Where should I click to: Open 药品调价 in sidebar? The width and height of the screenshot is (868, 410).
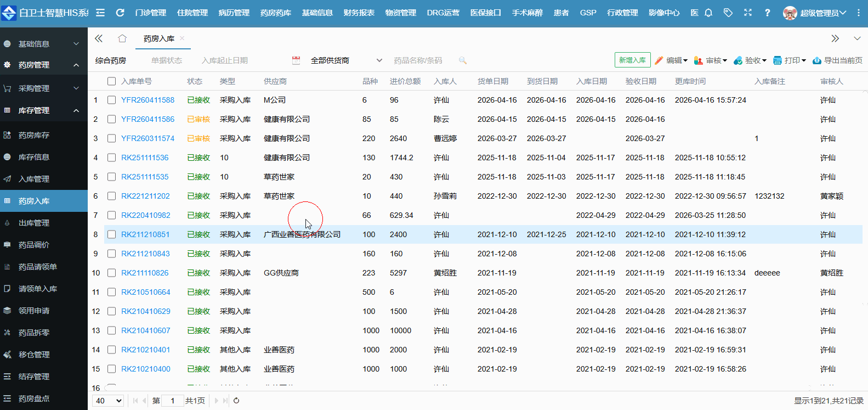tap(44, 245)
